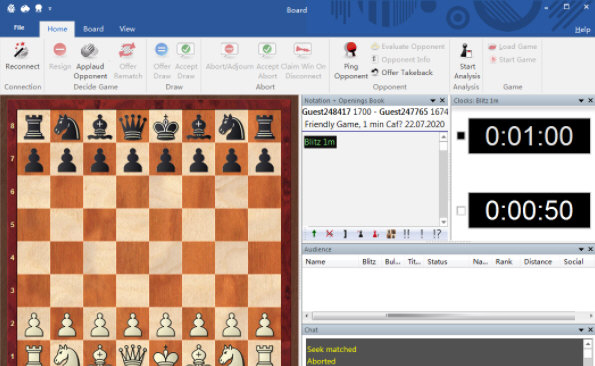Sort audience by Name column
Viewport: 595px width, 366px height.
pyautogui.click(x=315, y=262)
